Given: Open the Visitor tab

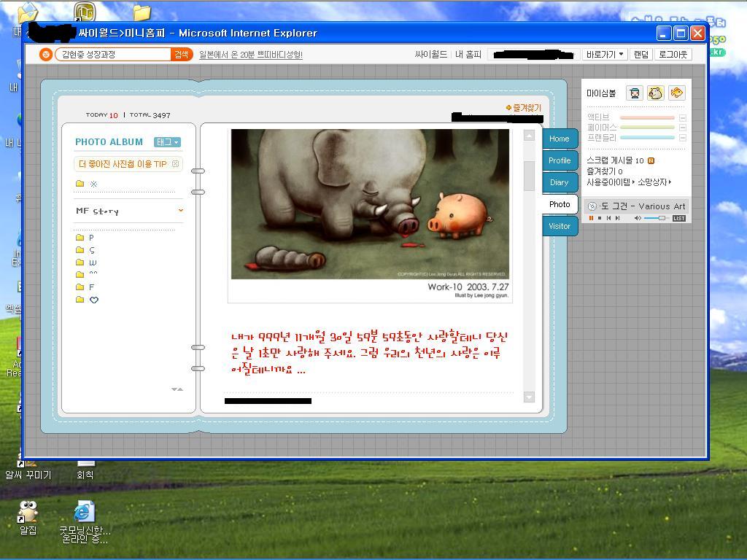Looking at the screenshot, I should [560, 226].
